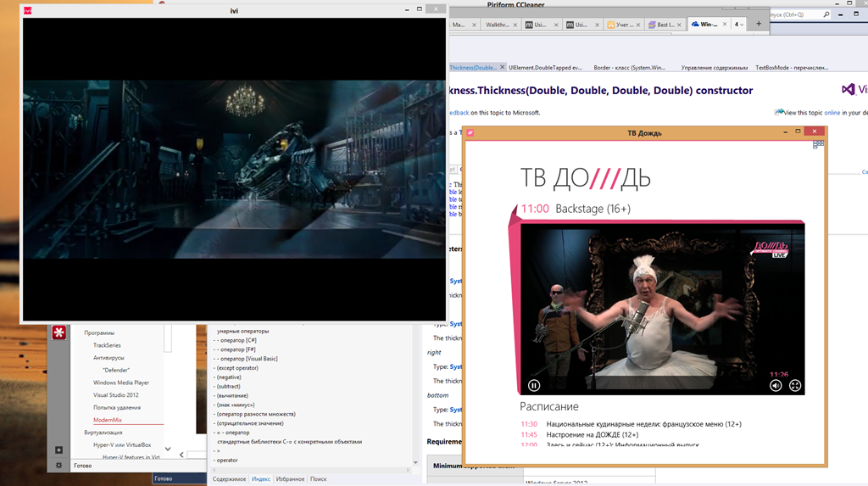Select '- (subtract)' index entry
Screen dimensions: 868x486
pos(226,386)
